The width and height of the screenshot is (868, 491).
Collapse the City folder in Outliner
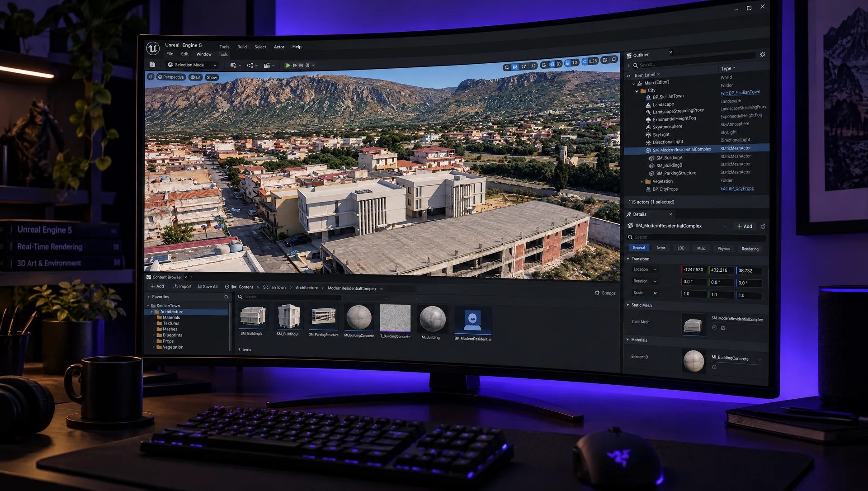click(637, 91)
